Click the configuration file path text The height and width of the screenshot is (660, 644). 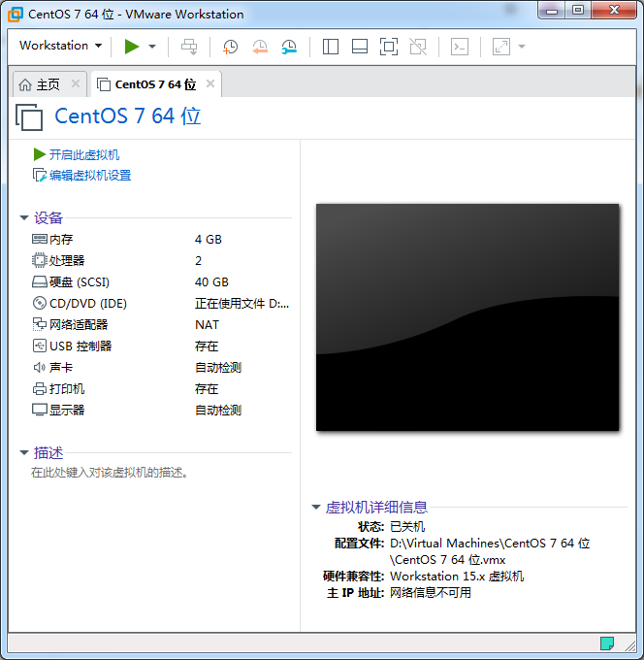click(x=490, y=551)
